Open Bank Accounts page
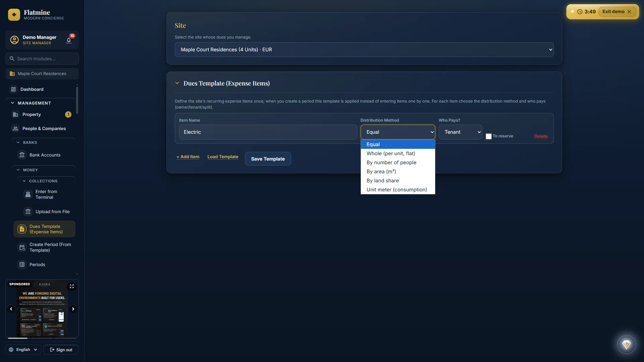The height and width of the screenshot is (362, 644). tap(45, 155)
